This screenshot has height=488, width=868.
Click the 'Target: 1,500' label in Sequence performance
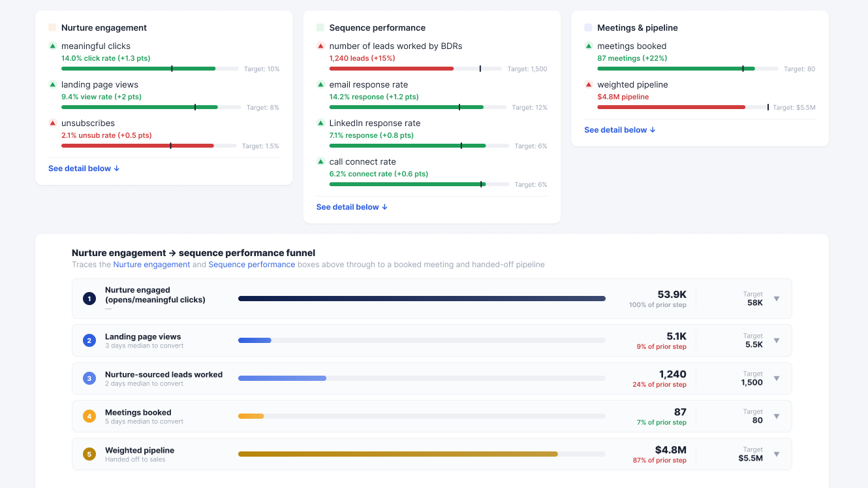click(x=527, y=69)
